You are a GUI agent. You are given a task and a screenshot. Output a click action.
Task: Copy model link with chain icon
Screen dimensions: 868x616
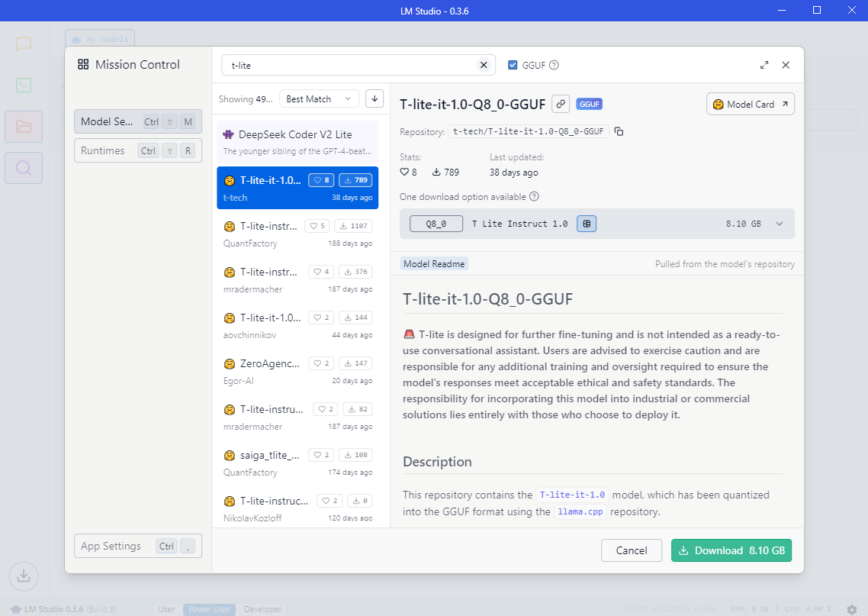(x=561, y=104)
